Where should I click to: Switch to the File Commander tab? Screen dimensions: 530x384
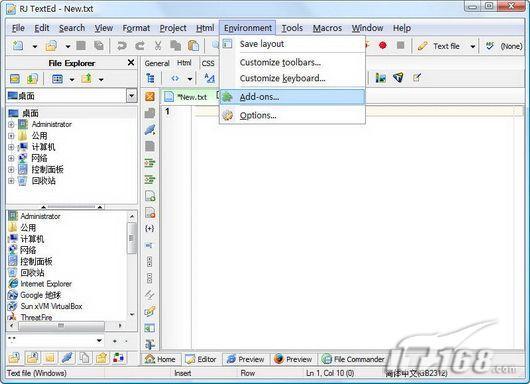pos(353,359)
